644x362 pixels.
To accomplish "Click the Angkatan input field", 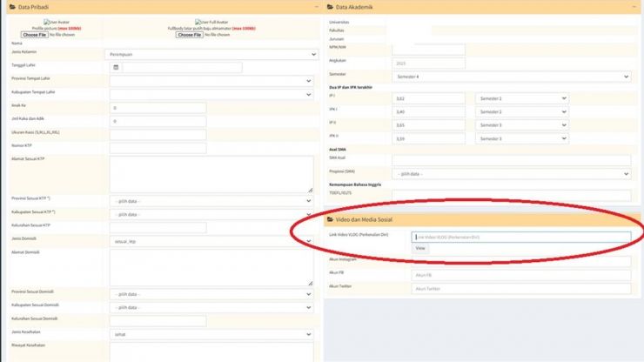I will 429,64.
